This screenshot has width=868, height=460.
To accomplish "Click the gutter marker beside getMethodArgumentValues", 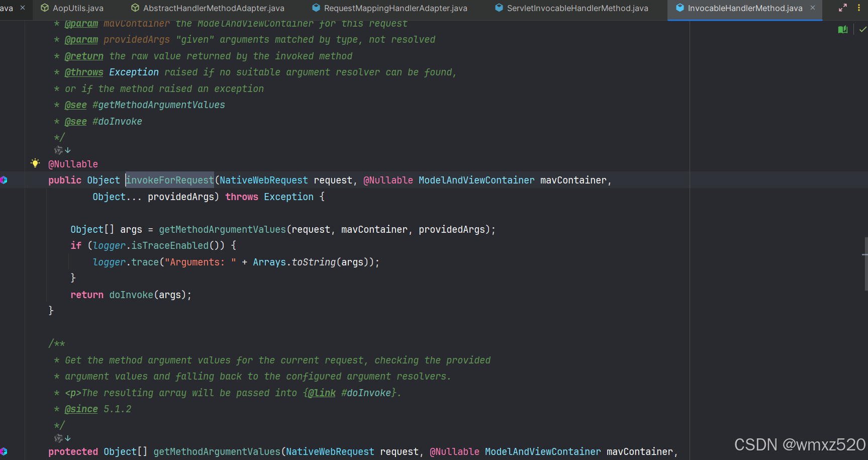I will 4,451.
